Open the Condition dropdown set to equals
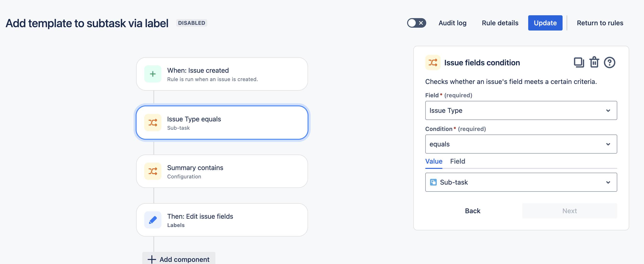The width and height of the screenshot is (644, 264). pos(521,144)
